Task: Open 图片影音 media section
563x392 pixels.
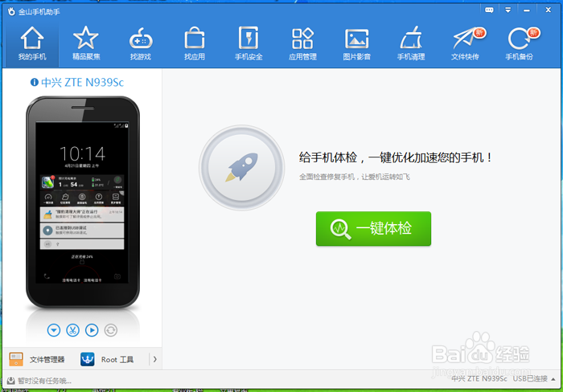Action: pos(356,43)
